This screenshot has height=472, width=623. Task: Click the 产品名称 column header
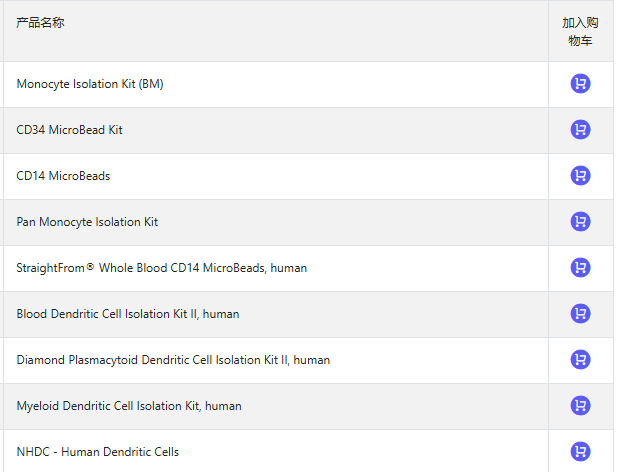[x=41, y=22]
